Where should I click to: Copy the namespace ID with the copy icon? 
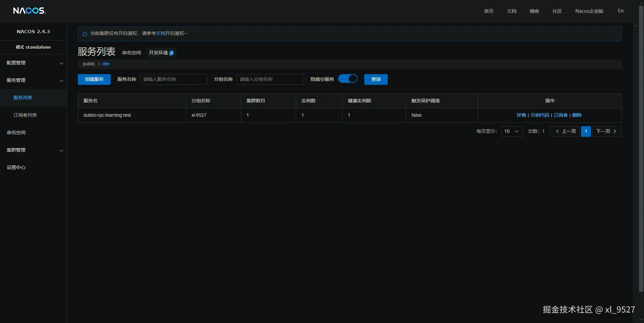(171, 53)
